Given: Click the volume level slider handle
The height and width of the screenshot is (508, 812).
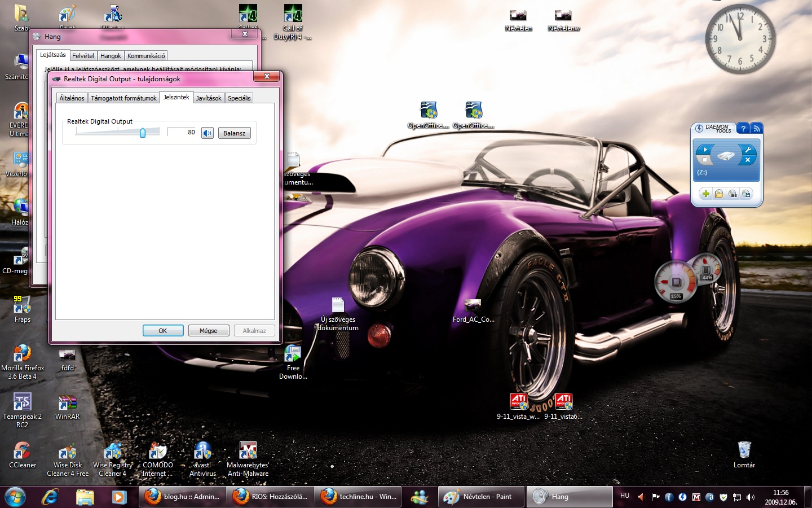Looking at the screenshot, I should 143,133.
